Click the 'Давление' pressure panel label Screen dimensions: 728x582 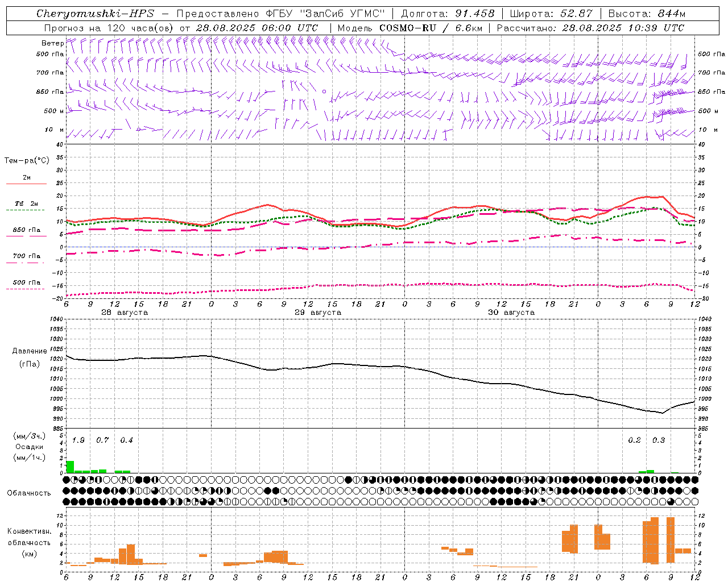click(30, 351)
